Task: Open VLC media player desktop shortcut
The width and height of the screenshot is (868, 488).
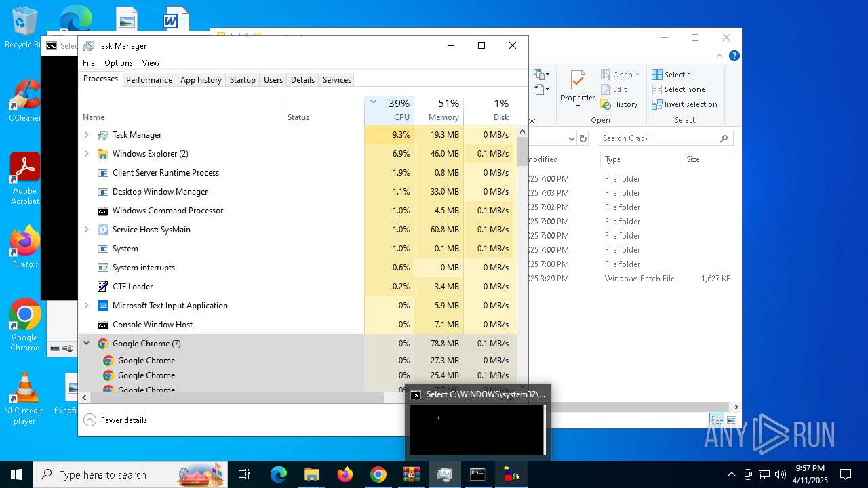Action: pyautogui.click(x=24, y=399)
